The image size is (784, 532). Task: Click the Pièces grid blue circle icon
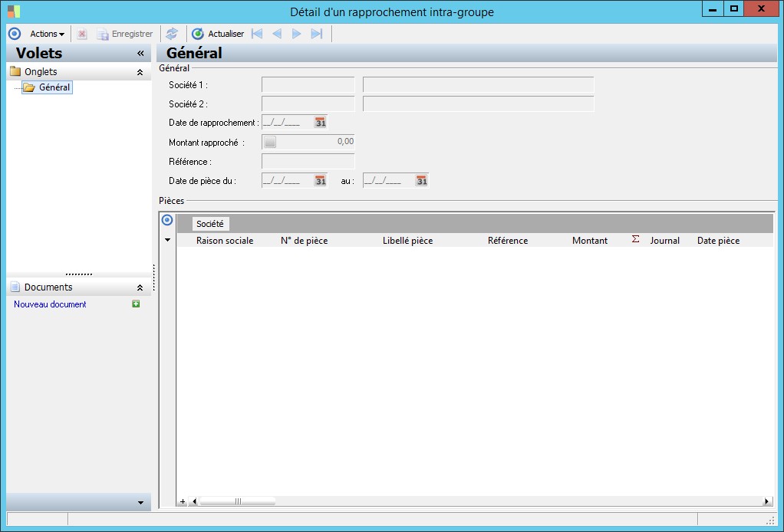coord(167,220)
